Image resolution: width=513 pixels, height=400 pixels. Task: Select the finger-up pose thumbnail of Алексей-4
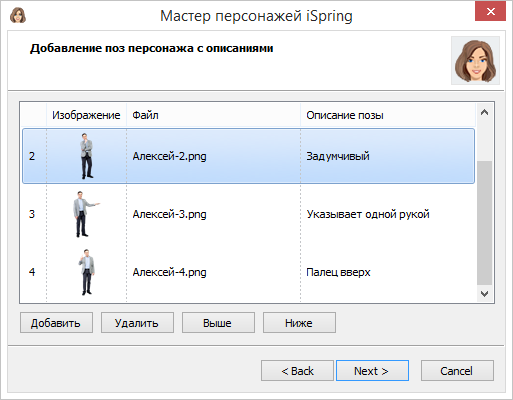point(87,272)
